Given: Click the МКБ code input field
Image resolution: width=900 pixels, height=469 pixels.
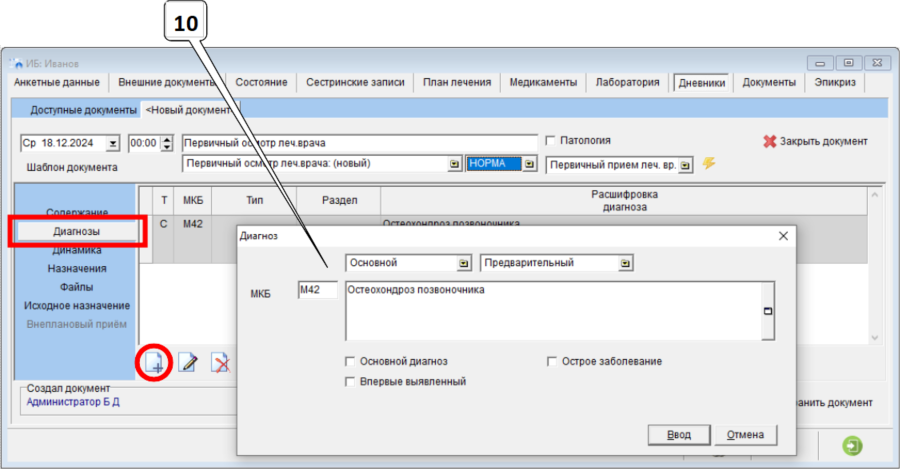Looking at the screenshot, I should click(317, 290).
